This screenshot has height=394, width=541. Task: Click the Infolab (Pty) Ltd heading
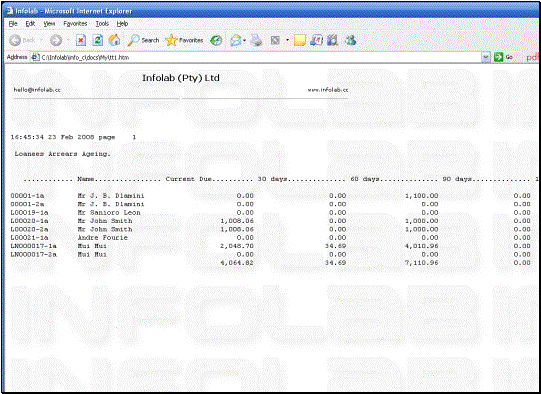[181, 78]
